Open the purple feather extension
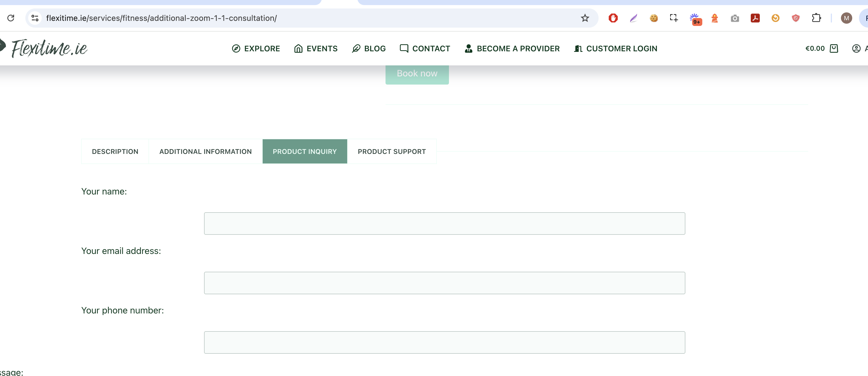Screen dimensions: 868x376 point(634,18)
